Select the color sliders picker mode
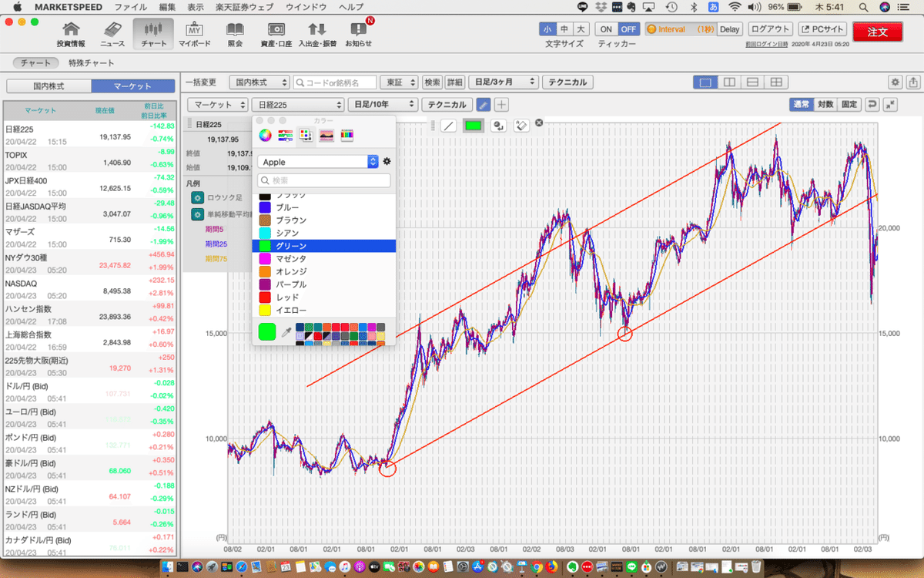This screenshot has width=924, height=578. tap(286, 136)
